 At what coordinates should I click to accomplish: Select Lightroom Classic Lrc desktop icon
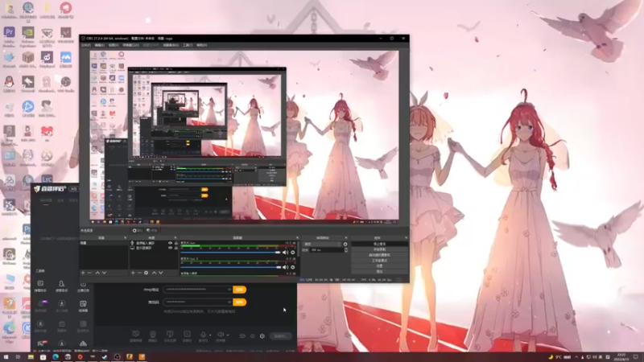point(47,179)
